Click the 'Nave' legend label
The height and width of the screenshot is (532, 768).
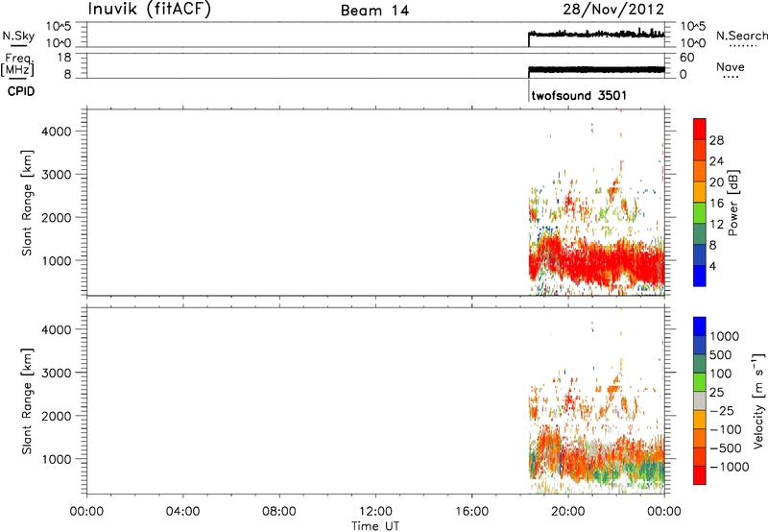731,66
